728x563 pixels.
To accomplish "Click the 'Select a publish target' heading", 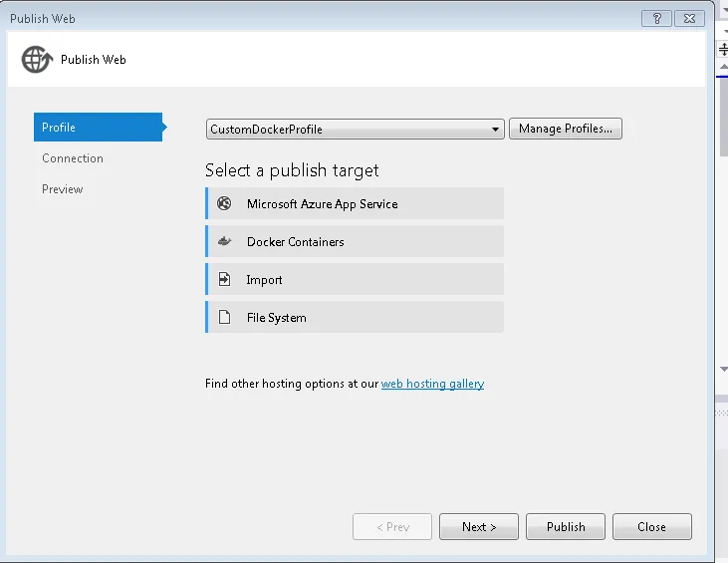I will (292, 170).
